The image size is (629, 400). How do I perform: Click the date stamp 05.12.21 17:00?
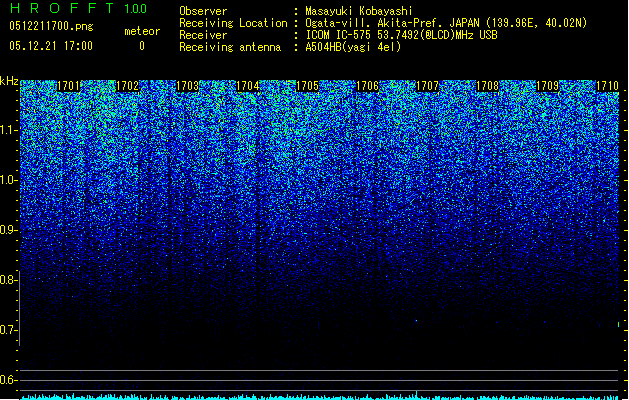(51, 46)
